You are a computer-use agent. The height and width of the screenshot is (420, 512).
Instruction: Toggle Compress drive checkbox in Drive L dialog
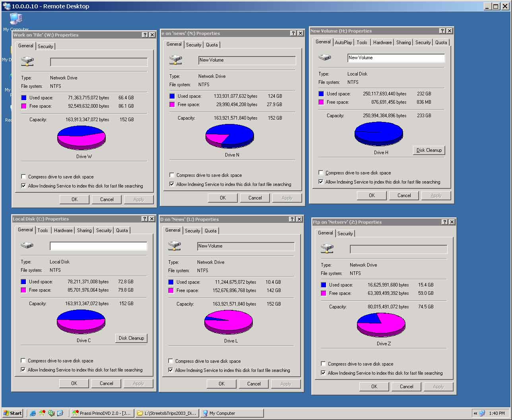171,361
